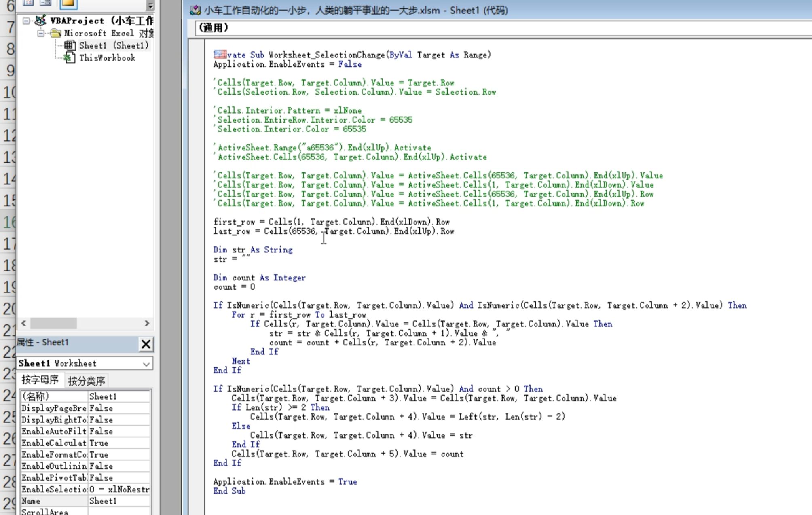Click the EnableAutoFilter False value
Viewport: 812px width, 515px height.
pos(119,432)
